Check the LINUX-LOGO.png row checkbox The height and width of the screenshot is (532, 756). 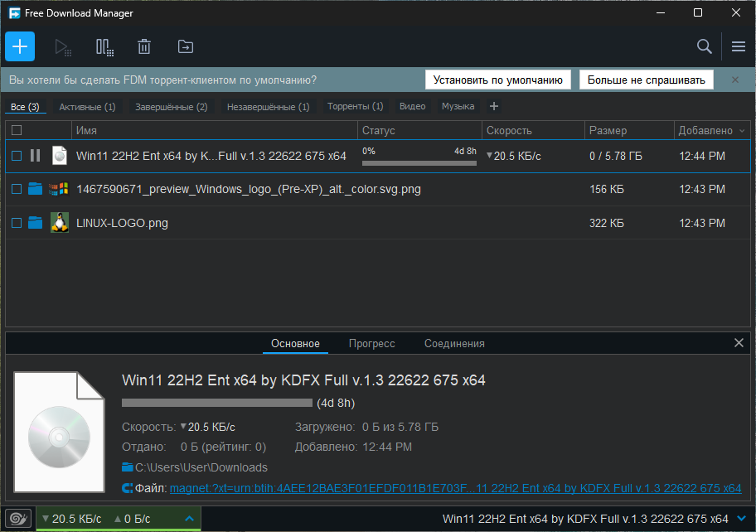[17, 223]
